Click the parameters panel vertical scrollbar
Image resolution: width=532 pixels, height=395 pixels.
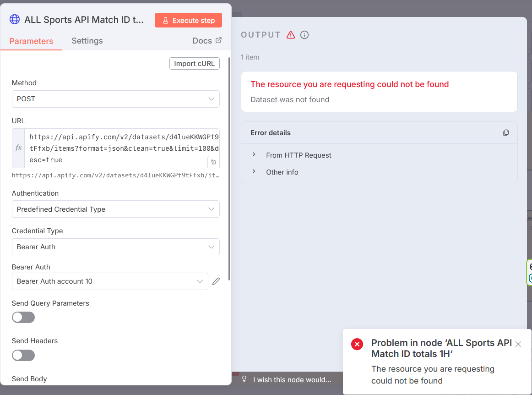tap(229, 169)
